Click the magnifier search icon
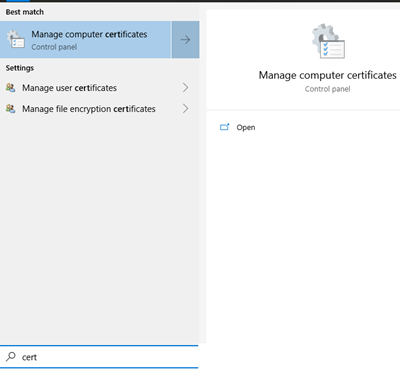 click(11, 357)
